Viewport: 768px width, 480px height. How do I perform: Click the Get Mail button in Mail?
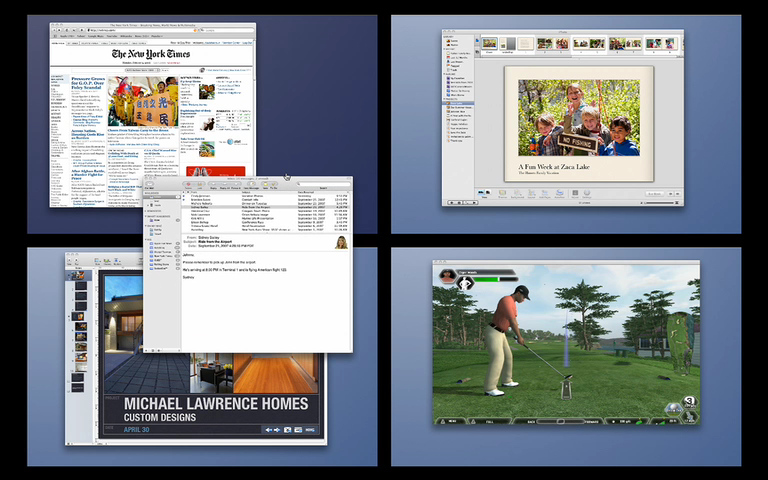click(x=149, y=184)
